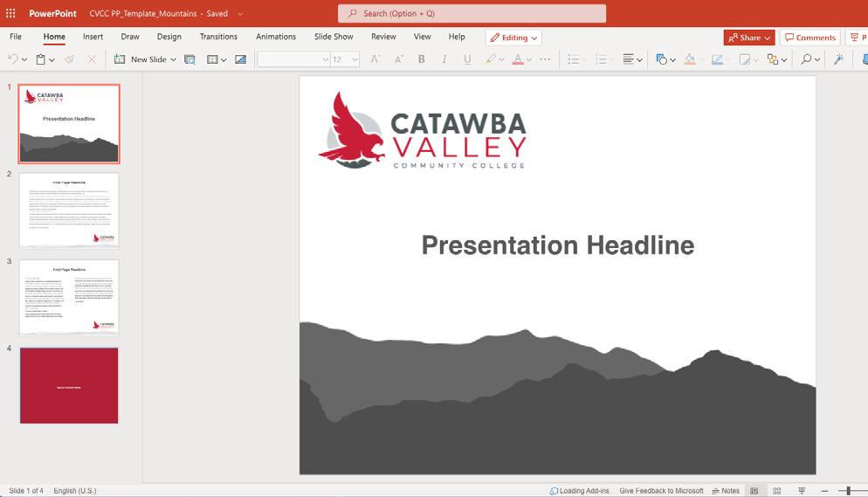868x497 pixels.
Task: Open the File menu
Action: [16, 37]
